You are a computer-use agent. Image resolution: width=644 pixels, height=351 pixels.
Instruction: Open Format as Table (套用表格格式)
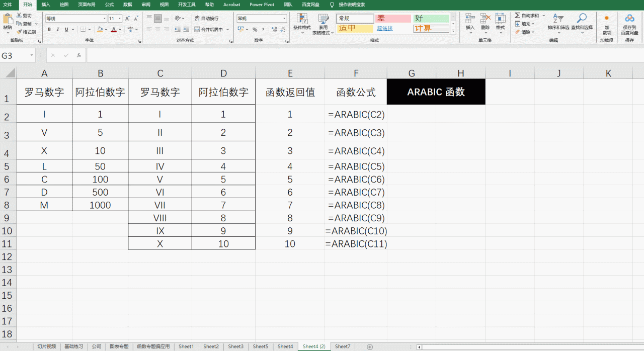pos(323,24)
